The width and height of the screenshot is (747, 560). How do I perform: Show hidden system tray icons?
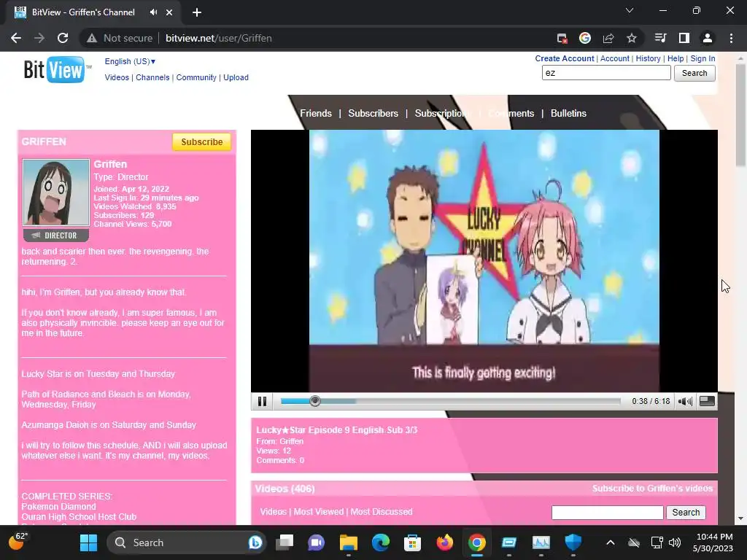[611, 542]
